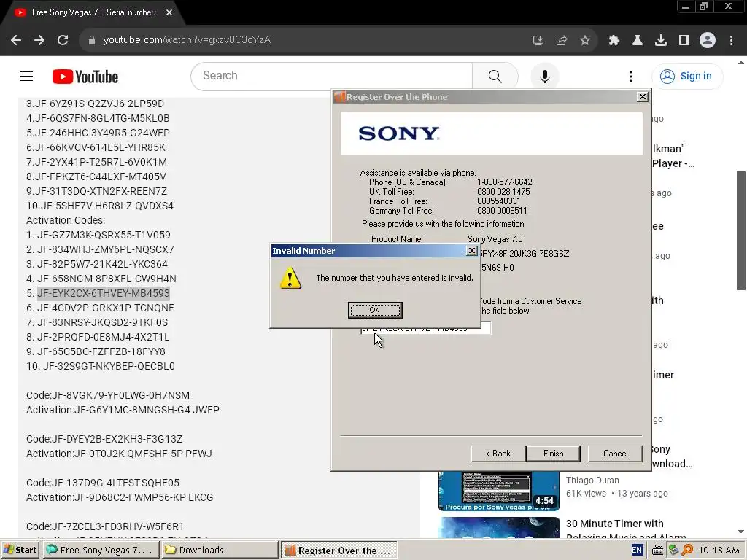The width and height of the screenshot is (747, 560).
Task: Select the Free Sony Vegas 7.0 browser tab
Action: pyautogui.click(x=93, y=12)
